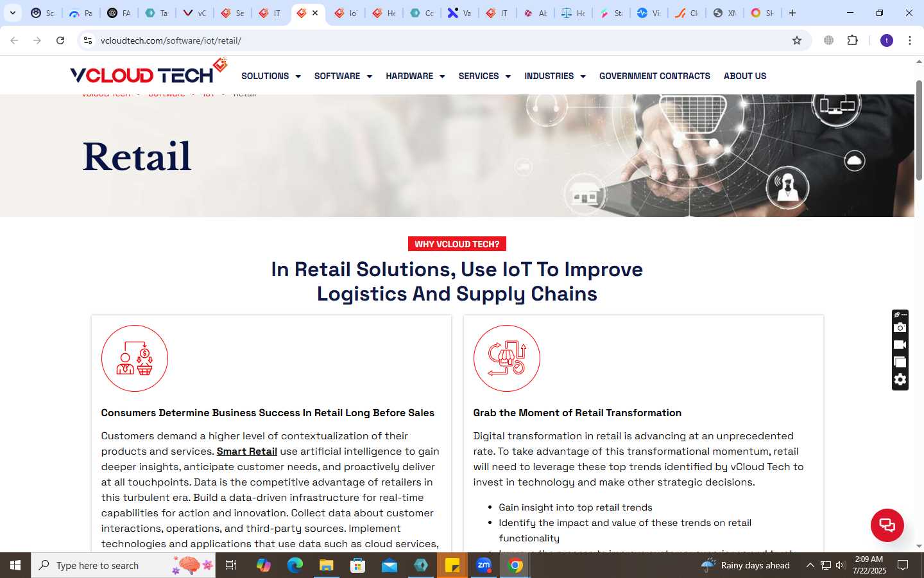Follow the Smart Retail link
This screenshot has height=578, width=924.
(247, 451)
